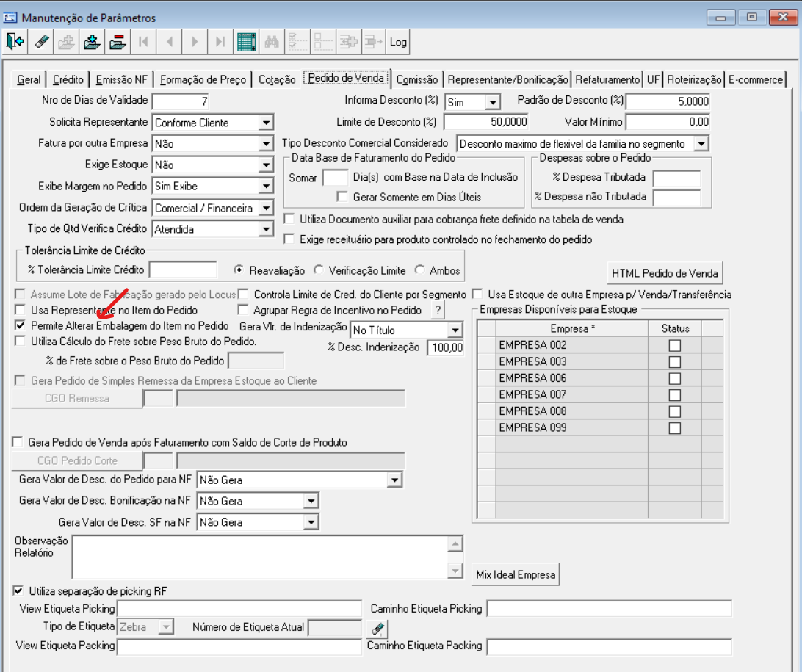Viewport: 802px width, 672px height.
Task: Click the Limite de Desconto (%) field
Action: tap(486, 122)
